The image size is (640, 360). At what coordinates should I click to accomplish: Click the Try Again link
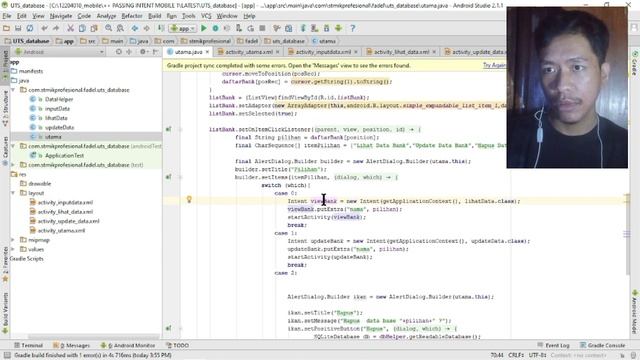point(494,65)
